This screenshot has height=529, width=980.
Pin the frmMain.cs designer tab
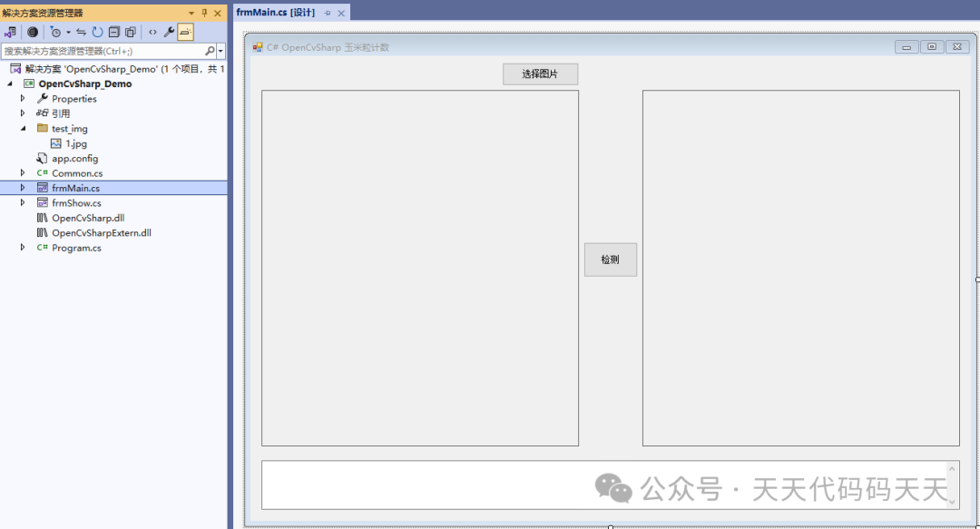click(328, 13)
